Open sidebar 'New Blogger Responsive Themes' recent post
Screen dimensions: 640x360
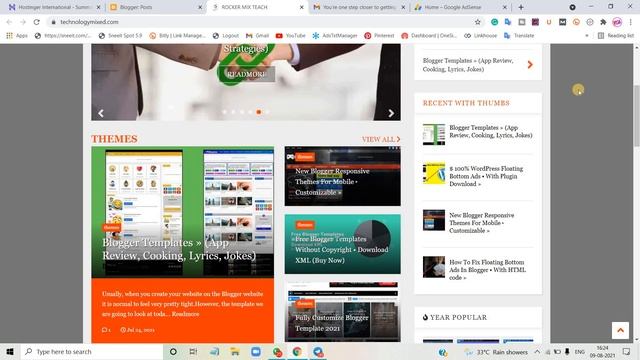(482, 223)
